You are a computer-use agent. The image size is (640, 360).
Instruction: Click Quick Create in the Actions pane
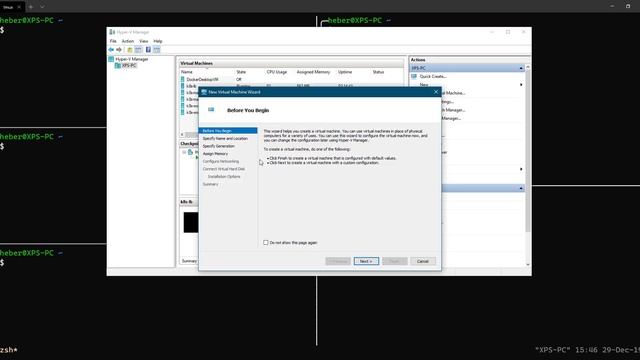433,76
